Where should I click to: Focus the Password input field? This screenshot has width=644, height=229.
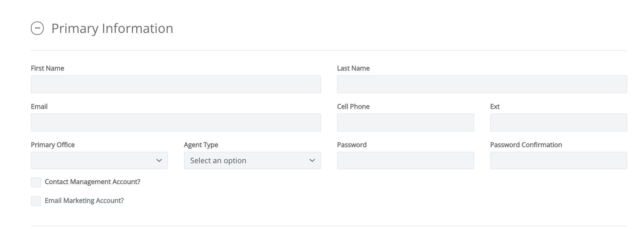(x=405, y=161)
